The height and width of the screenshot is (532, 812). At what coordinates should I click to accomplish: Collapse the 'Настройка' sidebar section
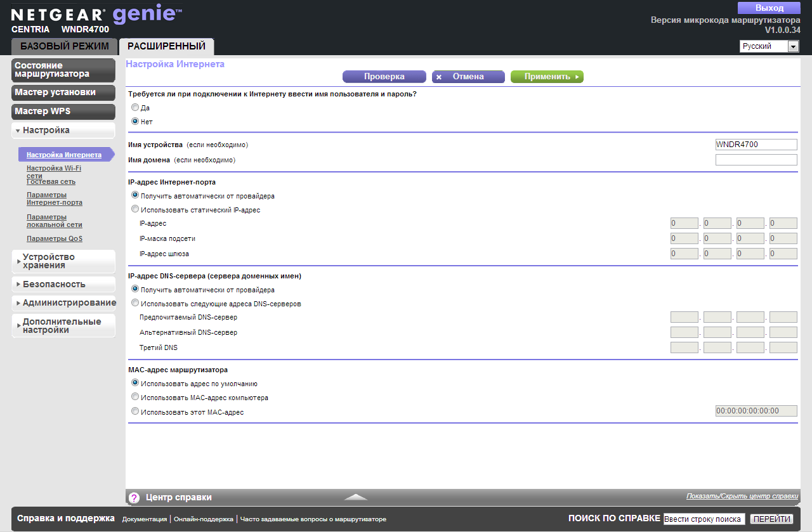63,131
